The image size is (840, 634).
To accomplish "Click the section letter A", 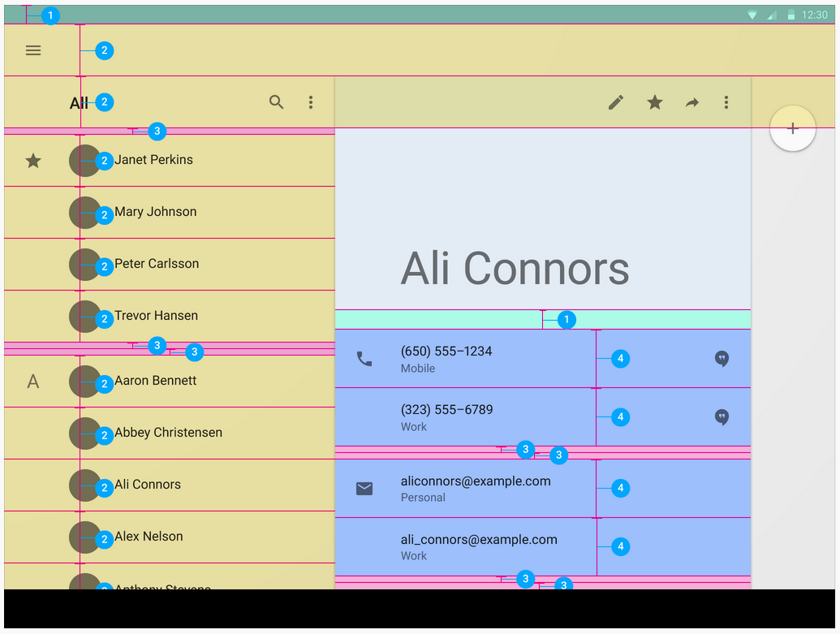I will tap(33, 382).
